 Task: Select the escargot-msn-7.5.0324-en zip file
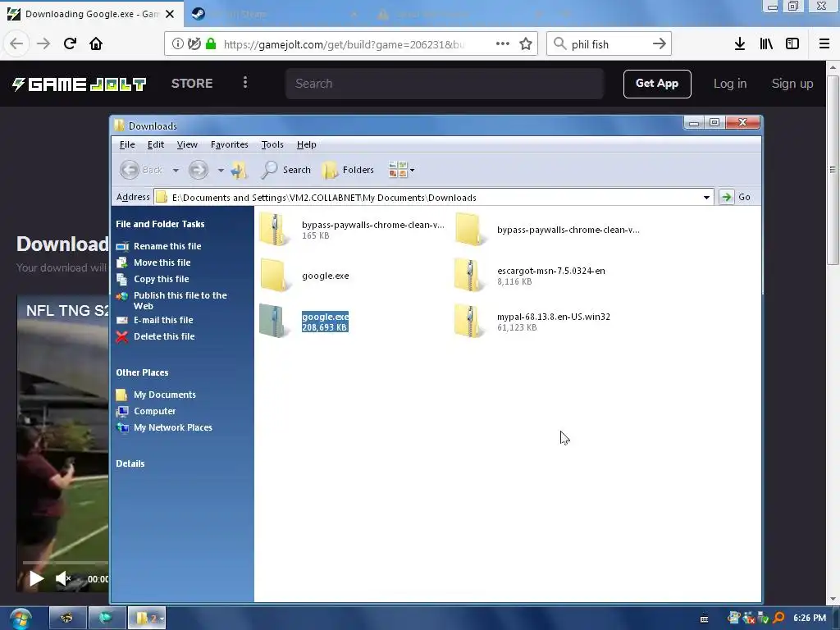pos(529,276)
